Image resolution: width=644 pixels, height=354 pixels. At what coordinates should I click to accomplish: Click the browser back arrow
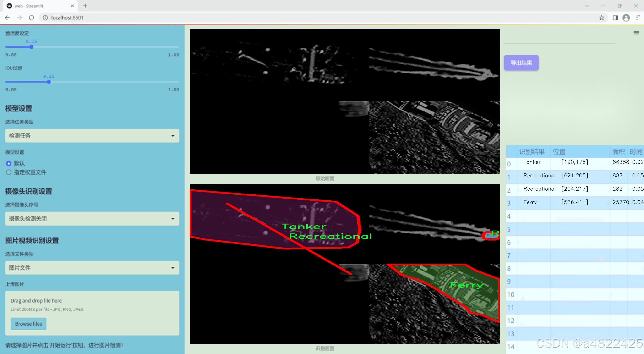point(7,18)
